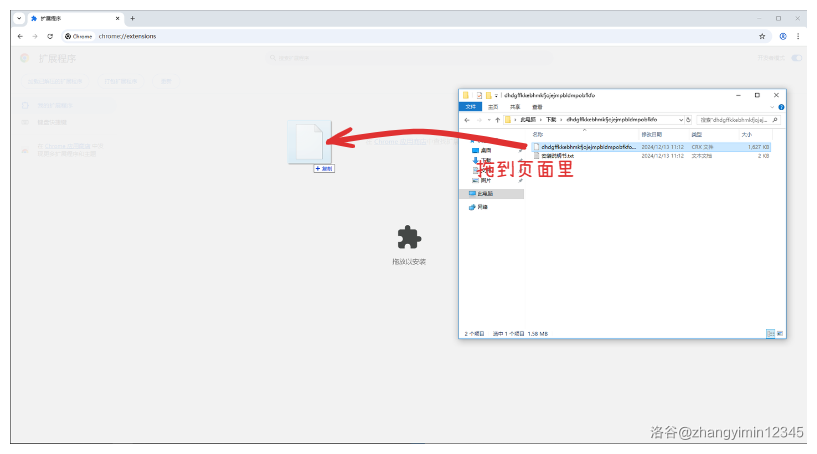Switch Explorer to details view icon

(x=769, y=333)
